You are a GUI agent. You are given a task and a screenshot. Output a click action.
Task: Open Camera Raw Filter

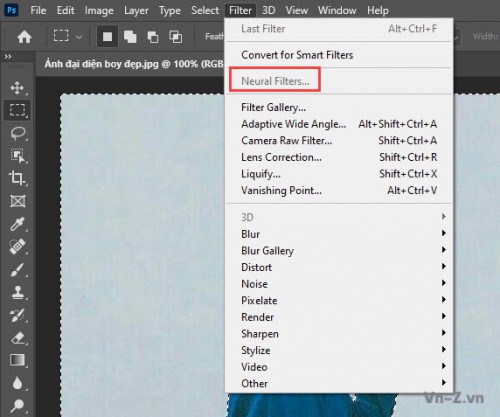339,141
